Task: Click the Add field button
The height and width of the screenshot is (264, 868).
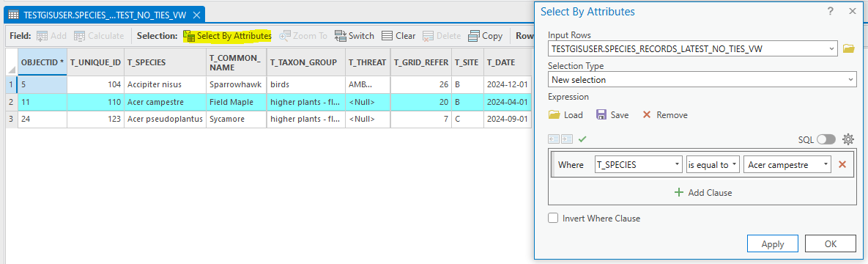Action: pos(51,35)
